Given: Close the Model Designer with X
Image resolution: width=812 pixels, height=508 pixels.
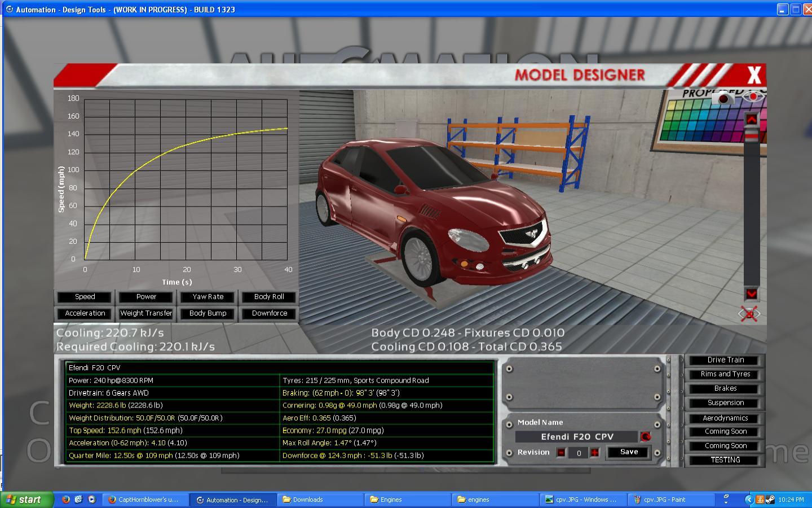Looking at the screenshot, I should point(754,75).
